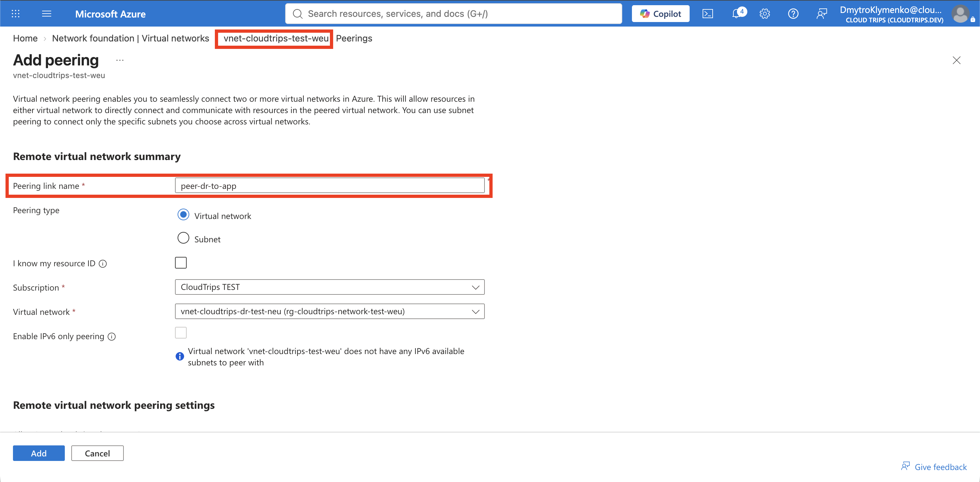This screenshot has height=482, width=980.
Task: Toggle Enable IPv6 only peering checkbox
Action: 181,333
